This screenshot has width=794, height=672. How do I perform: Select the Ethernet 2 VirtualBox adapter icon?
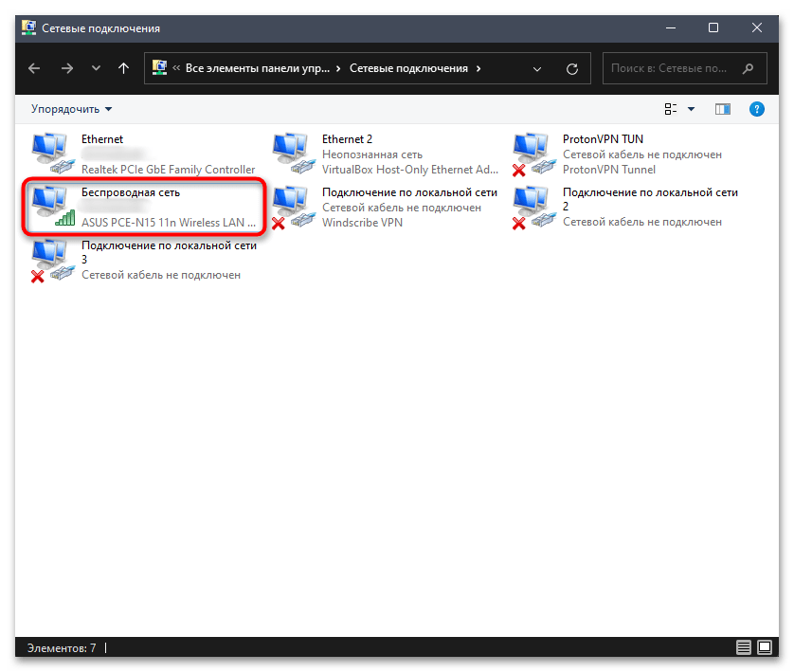290,154
